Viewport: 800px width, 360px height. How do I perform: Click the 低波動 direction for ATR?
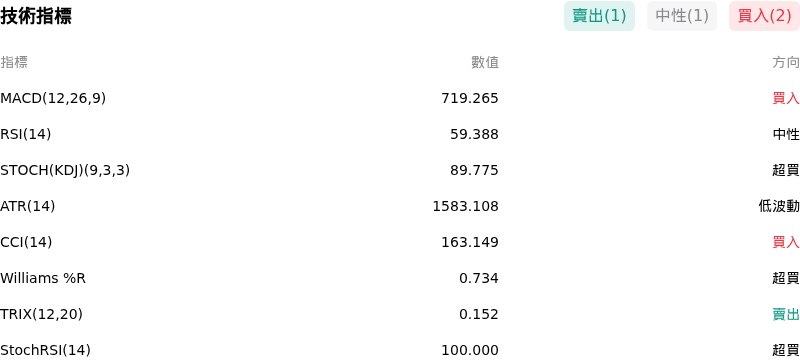pyautogui.click(x=779, y=206)
